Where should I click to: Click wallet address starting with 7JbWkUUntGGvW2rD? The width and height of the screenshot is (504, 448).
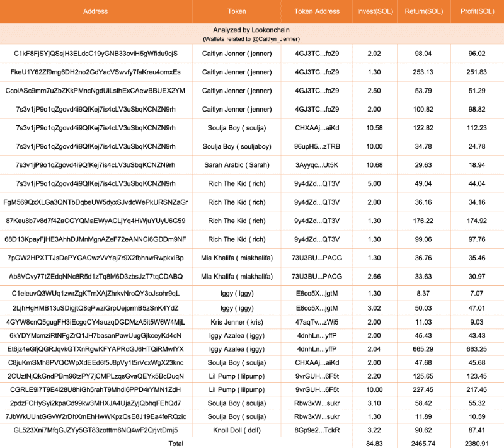96,417
